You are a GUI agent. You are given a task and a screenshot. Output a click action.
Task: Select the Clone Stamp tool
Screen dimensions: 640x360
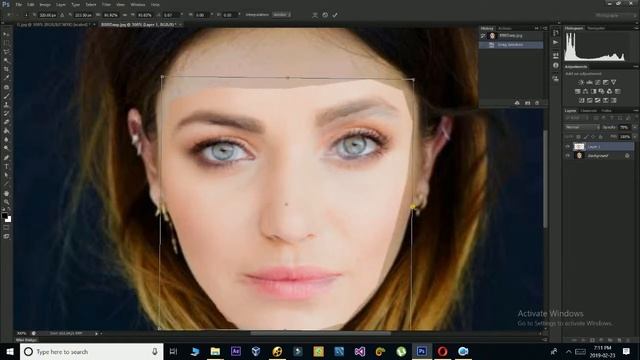(6, 105)
